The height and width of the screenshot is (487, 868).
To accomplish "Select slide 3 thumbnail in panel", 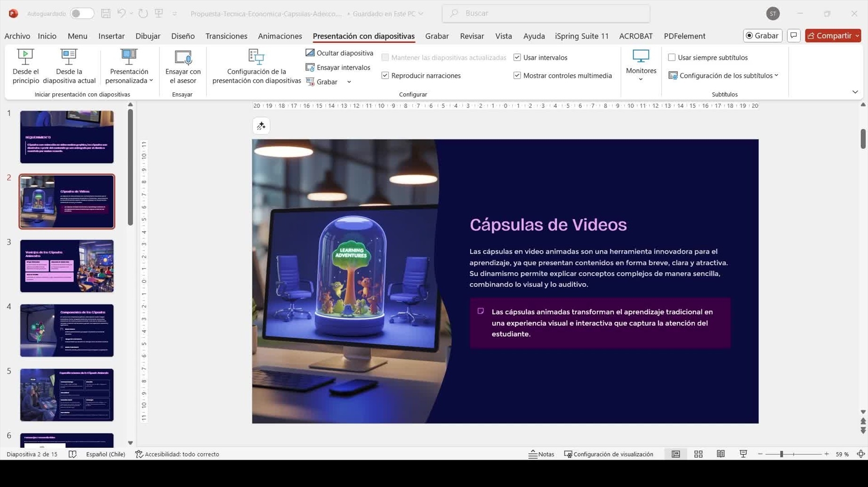I will point(67,266).
